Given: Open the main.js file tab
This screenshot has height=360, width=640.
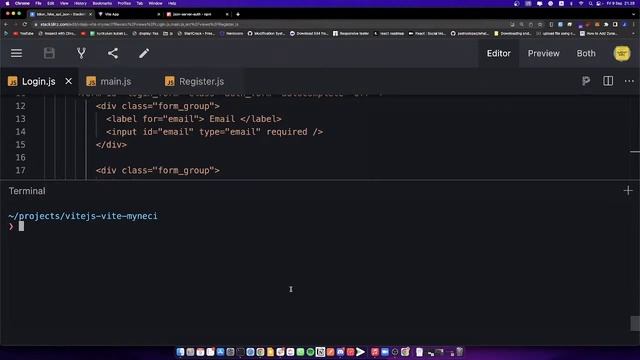Looking at the screenshot, I should [x=116, y=82].
